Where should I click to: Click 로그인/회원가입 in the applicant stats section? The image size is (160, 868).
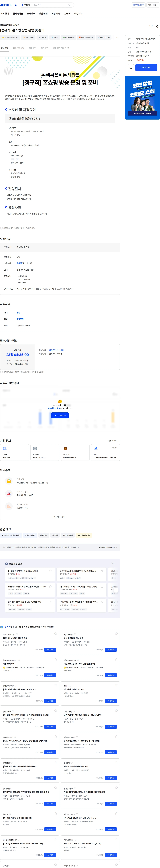point(60,415)
